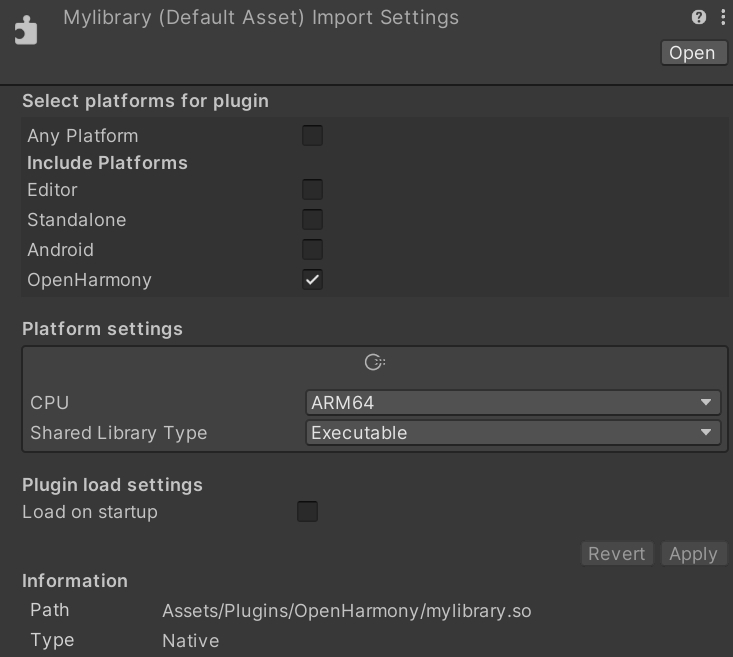Open the CPU dropdown showing ARM64
Viewport: 733px width, 657px height.
pos(512,403)
